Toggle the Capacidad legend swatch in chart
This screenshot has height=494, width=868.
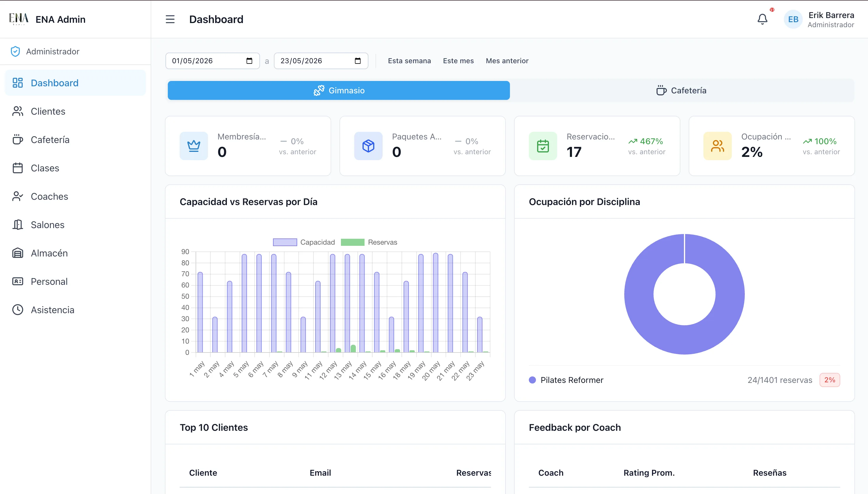(x=285, y=242)
